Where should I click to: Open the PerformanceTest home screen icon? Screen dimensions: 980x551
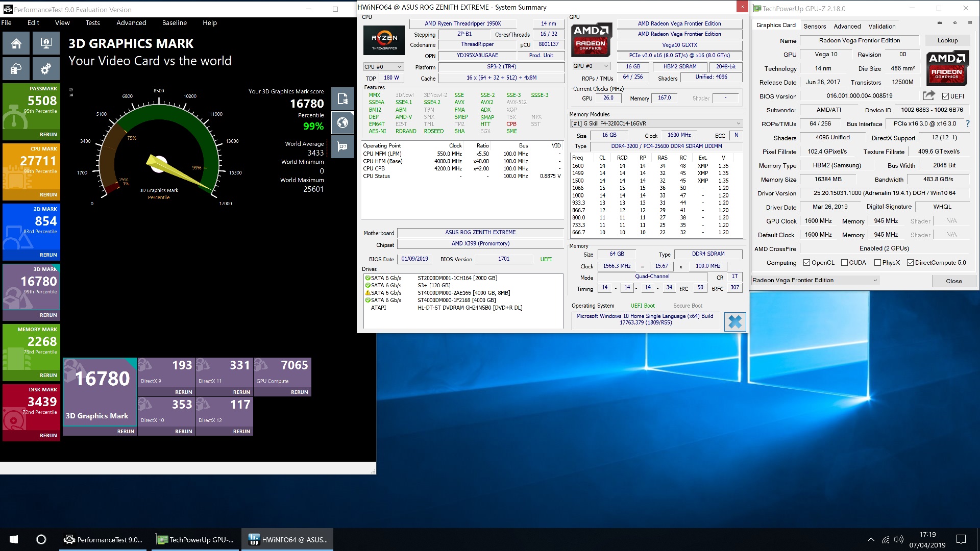(x=16, y=43)
